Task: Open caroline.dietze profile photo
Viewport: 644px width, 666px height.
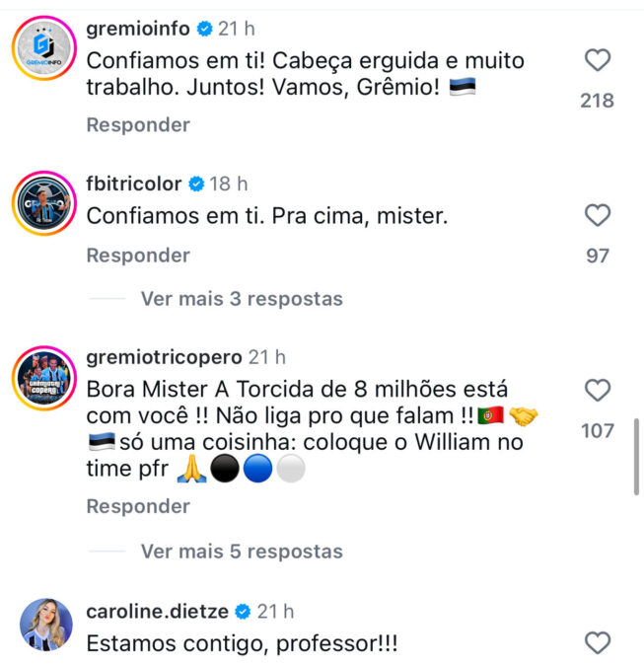Action: tap(45, 624)
